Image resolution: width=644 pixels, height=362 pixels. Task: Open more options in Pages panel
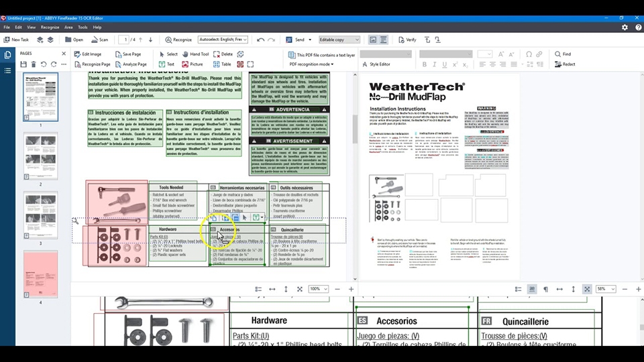(64, 64)
